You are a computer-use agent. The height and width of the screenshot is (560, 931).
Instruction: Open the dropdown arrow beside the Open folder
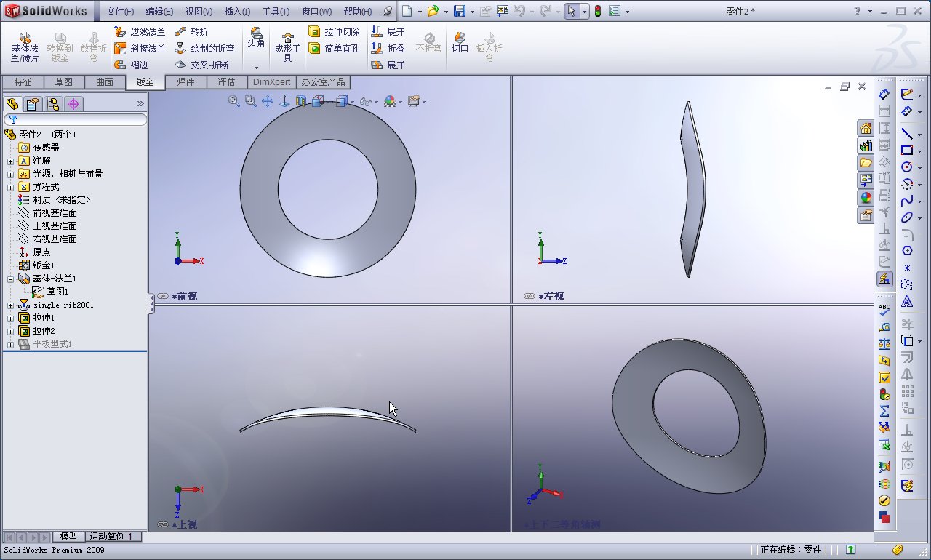[445, 12]
